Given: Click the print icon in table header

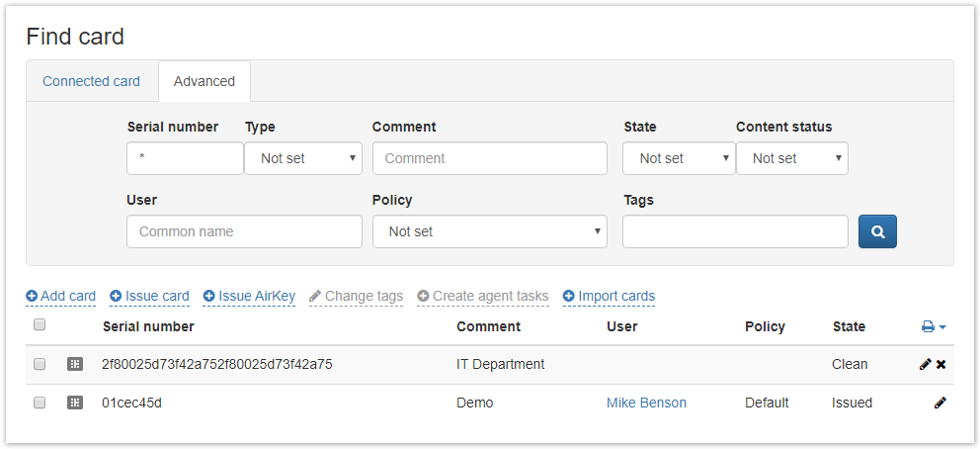Looking at the screenshot, I should pos(928,326).
